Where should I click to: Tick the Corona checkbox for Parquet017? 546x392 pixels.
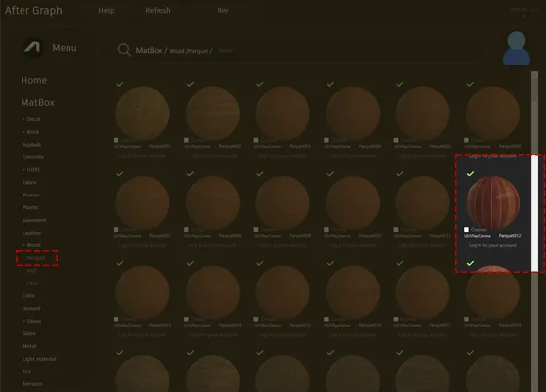pos(396,319)
